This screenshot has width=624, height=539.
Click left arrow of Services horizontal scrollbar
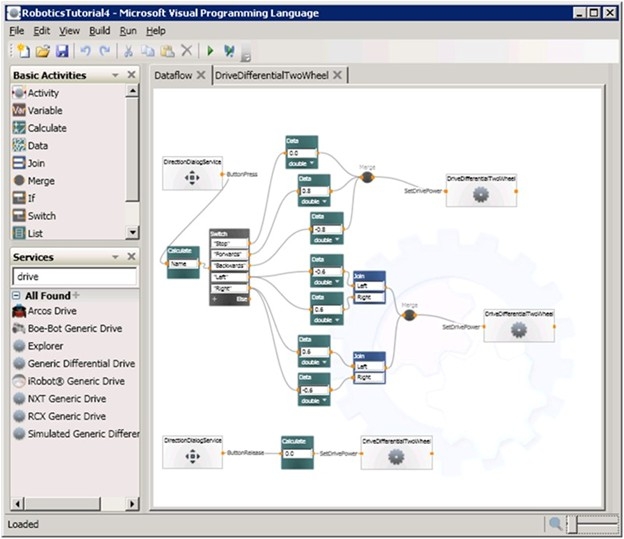coord(18,504)
